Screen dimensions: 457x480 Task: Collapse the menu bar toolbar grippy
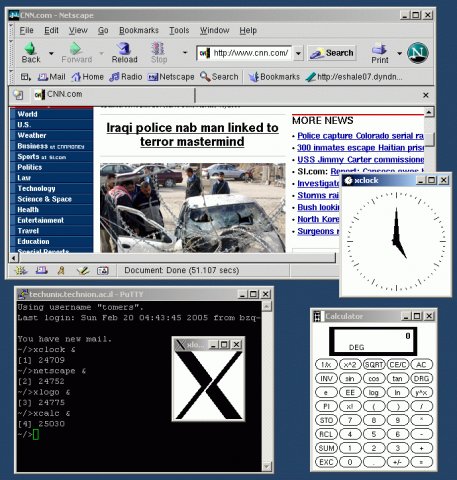[x=11, y=30]
